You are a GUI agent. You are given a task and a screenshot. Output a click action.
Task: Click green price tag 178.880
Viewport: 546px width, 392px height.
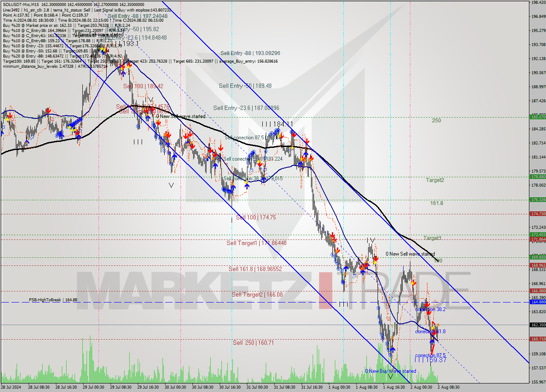click(537, 176)
